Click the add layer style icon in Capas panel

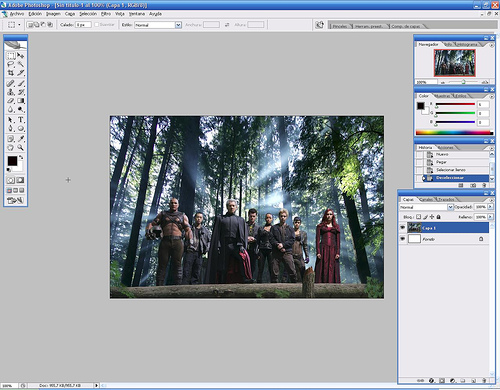pos(431,380)
